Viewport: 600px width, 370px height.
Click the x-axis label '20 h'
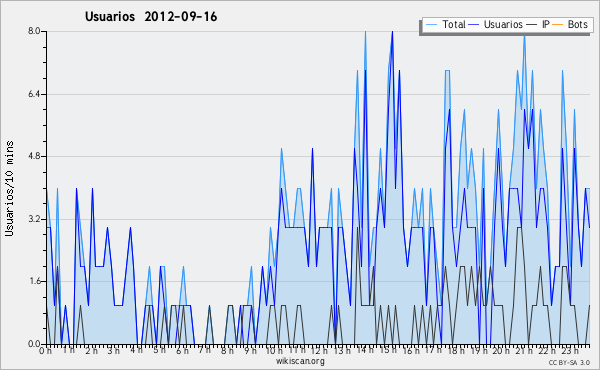(501, 350)
